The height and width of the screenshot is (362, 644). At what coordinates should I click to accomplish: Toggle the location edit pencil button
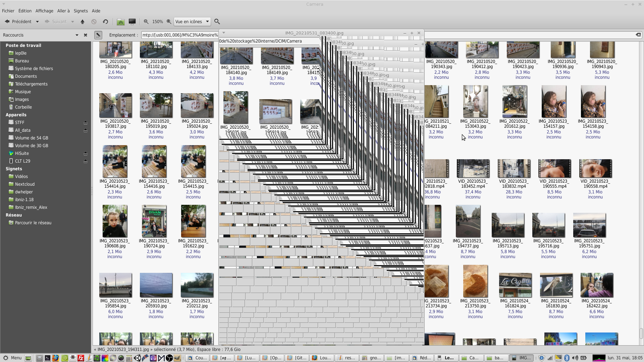[x=98, y=35]
